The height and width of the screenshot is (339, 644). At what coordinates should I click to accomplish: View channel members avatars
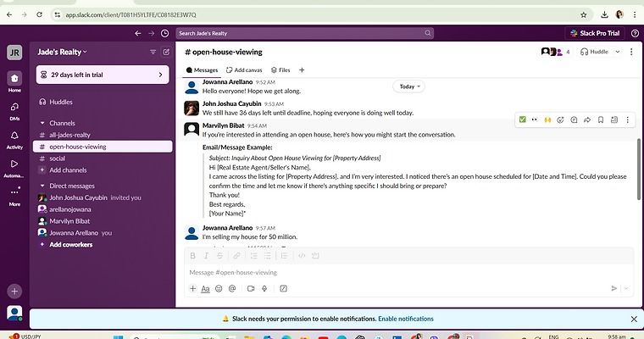(x=556, y=52)
